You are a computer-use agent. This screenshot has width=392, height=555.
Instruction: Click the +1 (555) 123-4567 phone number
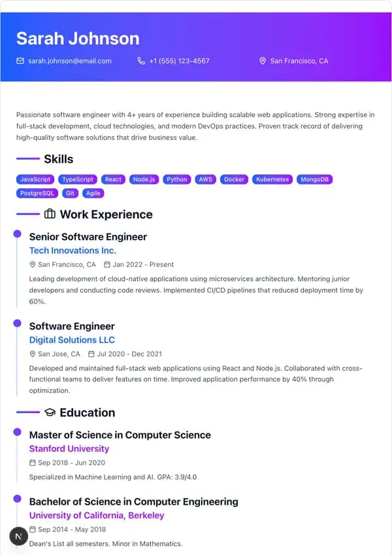click(x=180, y=61)
